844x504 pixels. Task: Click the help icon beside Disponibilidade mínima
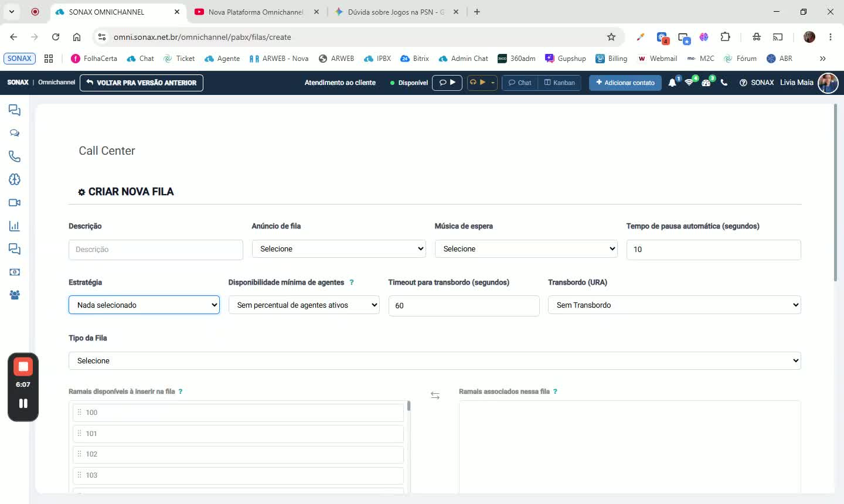(x=352, y=282)
